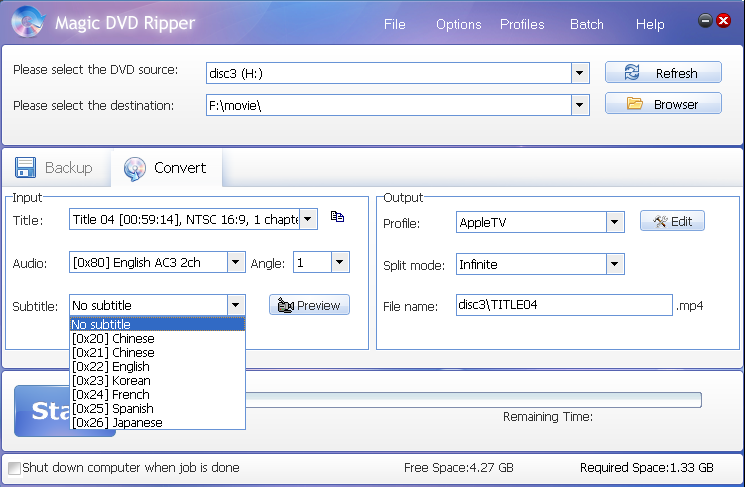745x487 pixels.
Task: Open the Angle dropdown
Action: click(340, 262)
